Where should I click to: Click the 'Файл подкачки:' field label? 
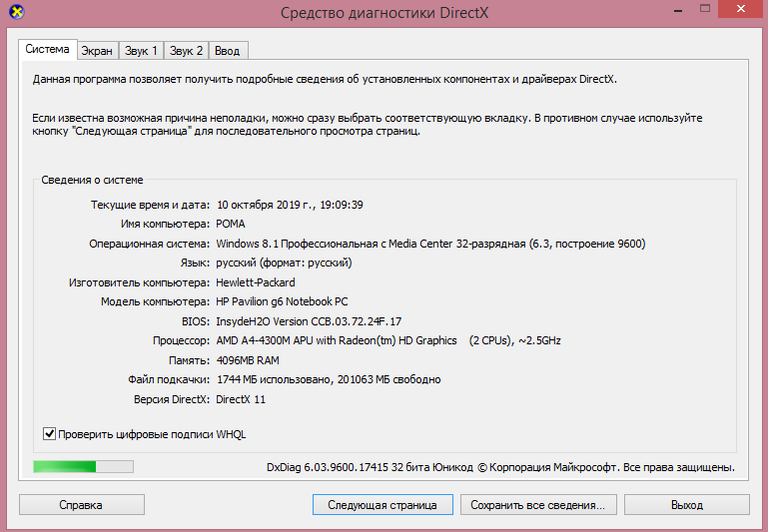coord(169,379)
